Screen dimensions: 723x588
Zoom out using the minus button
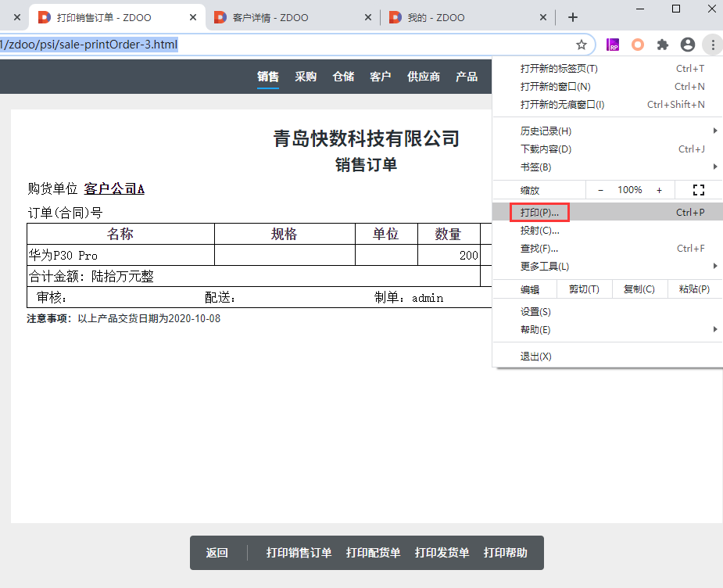click(600, 190)
